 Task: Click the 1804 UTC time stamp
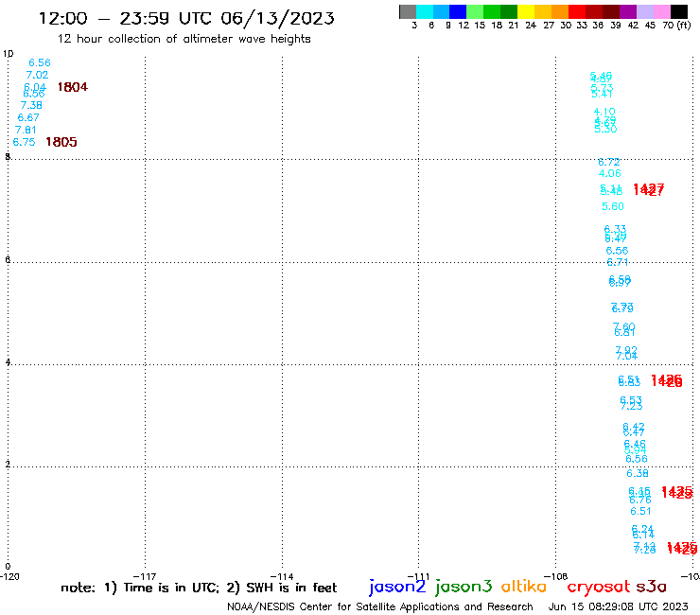pos(73,87)
